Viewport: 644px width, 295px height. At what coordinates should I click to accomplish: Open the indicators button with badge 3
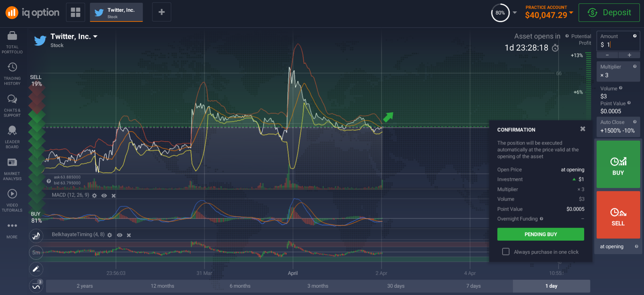[36, 286]
